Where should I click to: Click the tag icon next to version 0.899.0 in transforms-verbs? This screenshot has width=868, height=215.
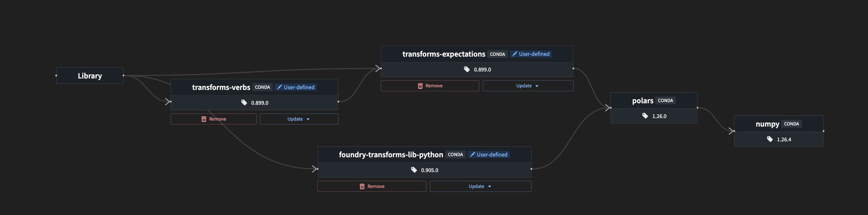(243, 103)
